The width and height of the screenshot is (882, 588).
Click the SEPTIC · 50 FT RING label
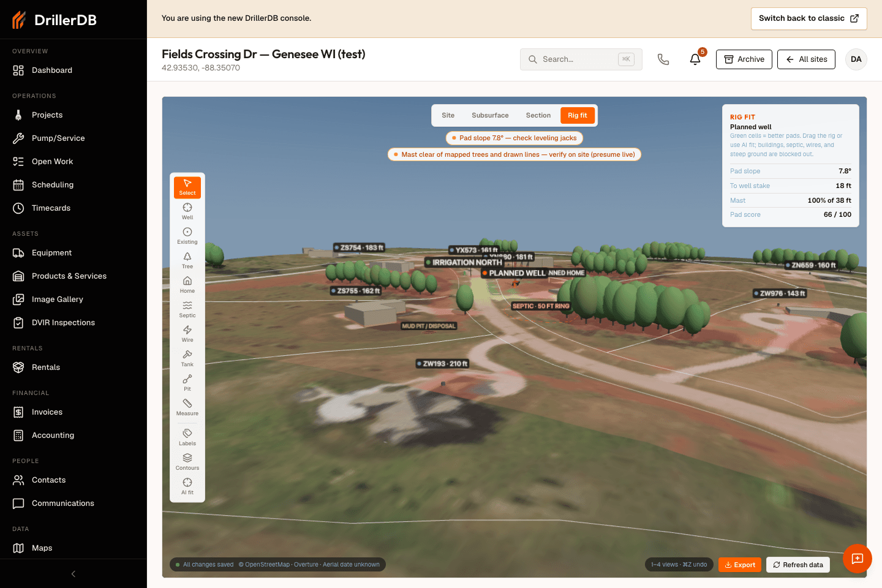(x=541, y=306)
